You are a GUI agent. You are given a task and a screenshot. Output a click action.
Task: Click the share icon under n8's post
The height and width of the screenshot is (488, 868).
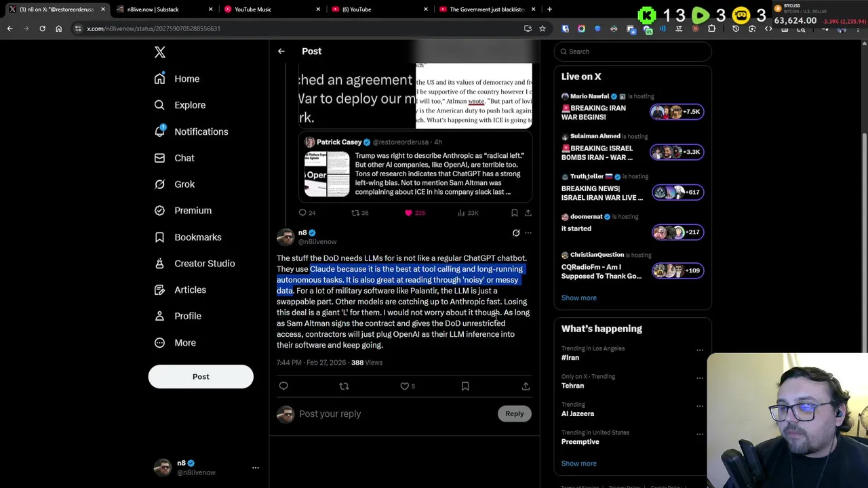(526, 386)
